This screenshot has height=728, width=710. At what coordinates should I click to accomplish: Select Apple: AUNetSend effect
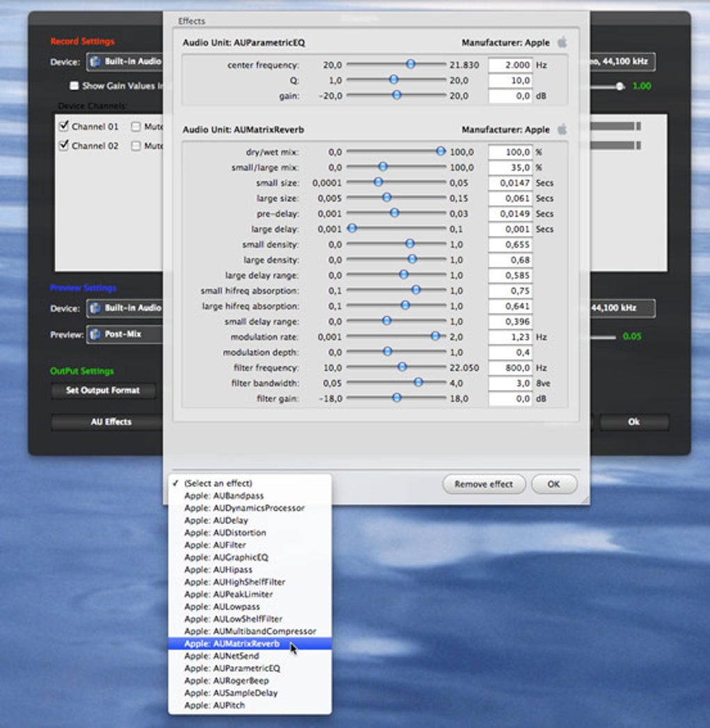250,656
